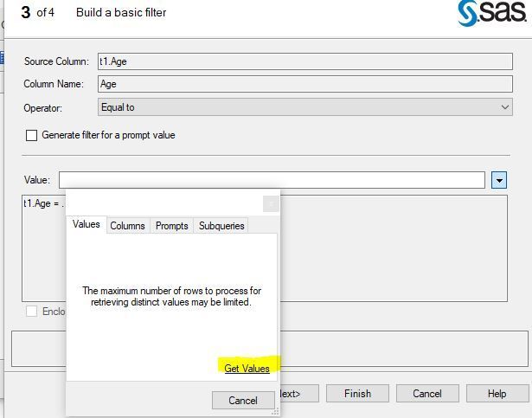532x418 pixels.
Task: Click into the Value input field
Action: [272, 180]
